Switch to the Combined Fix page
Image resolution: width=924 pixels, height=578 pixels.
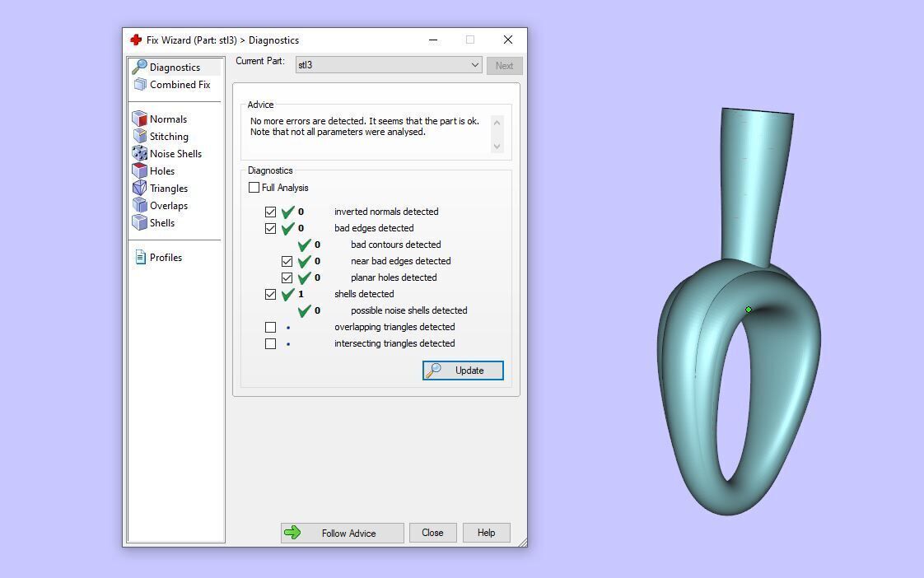coord(180,84)
